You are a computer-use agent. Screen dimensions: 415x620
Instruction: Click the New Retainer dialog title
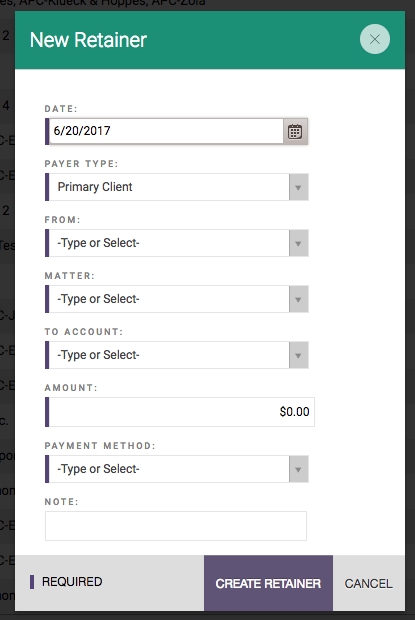coord(88,40)
